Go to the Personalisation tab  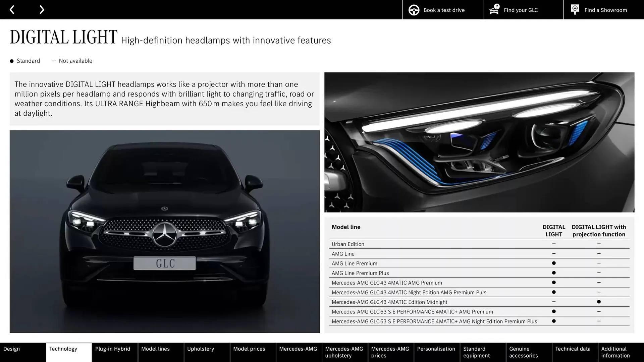pyautogui.click(x=436, y=352)
